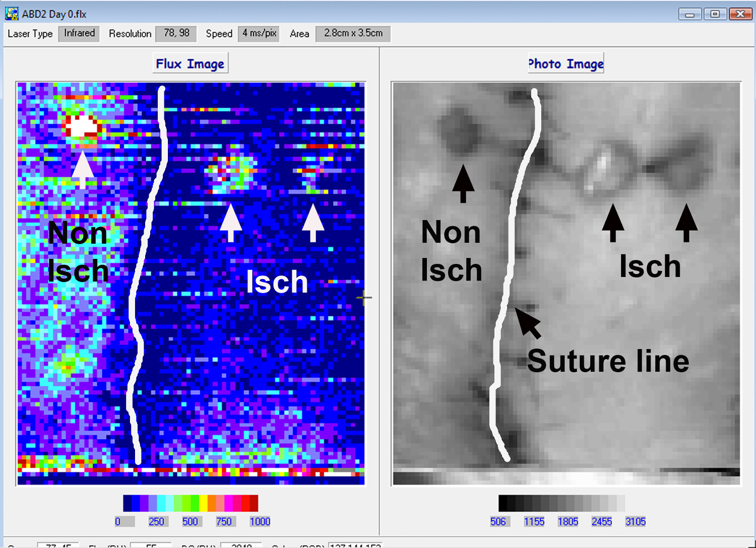The height and width of the screenshot is (548, 756).
Task: Click the 500 value on flux scale
Action: pyautogui.click(x=190, y=522)
